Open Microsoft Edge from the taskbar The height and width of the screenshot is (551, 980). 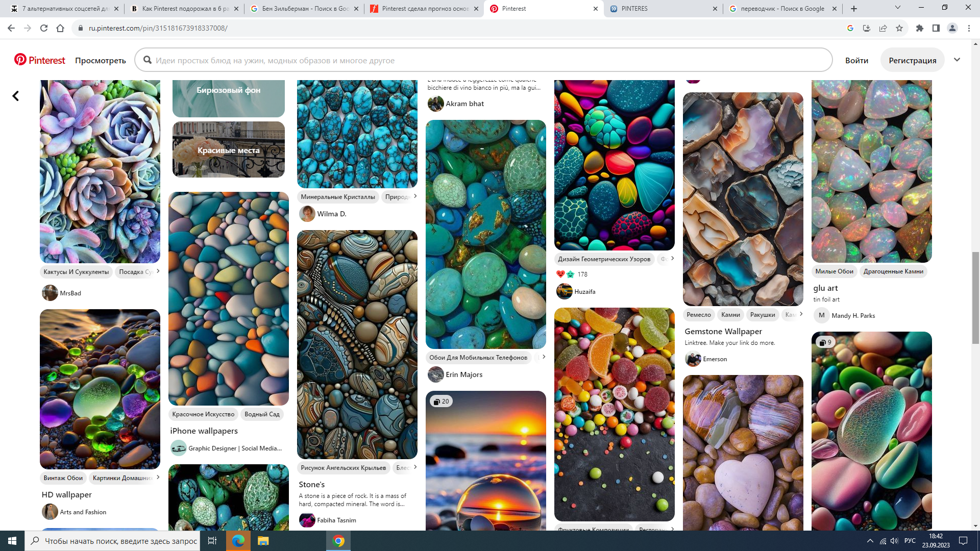[x=238, y=541]
